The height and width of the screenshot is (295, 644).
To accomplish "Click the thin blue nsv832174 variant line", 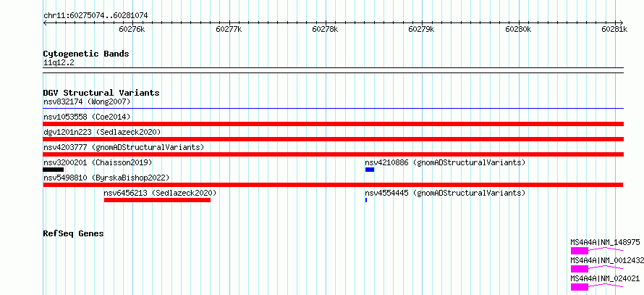I will click(x=334, y=109).
